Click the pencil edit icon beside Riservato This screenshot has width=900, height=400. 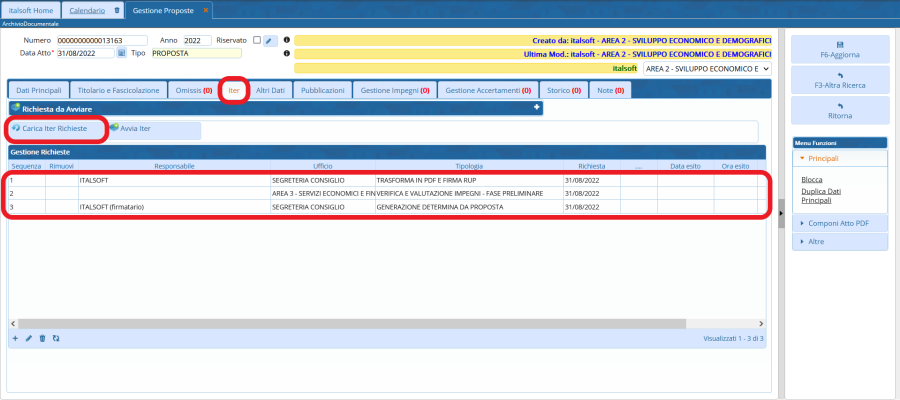pos(270,41)
